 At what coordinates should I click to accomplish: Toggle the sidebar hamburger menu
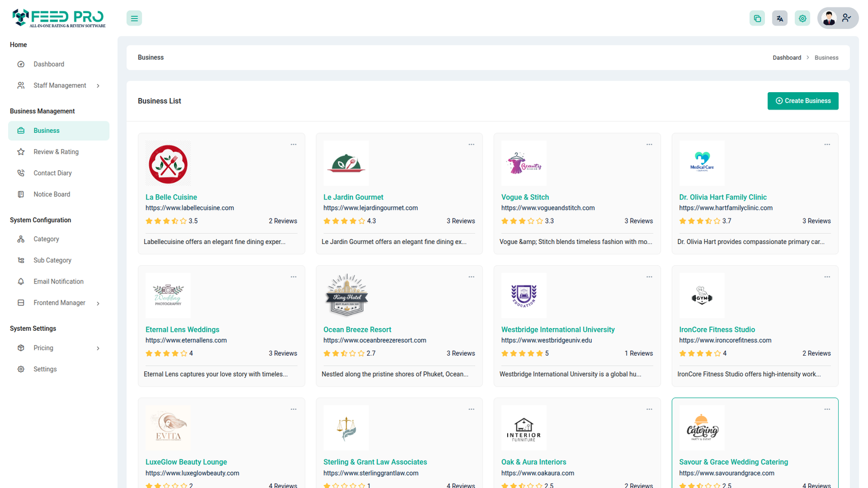click(134, 18)
